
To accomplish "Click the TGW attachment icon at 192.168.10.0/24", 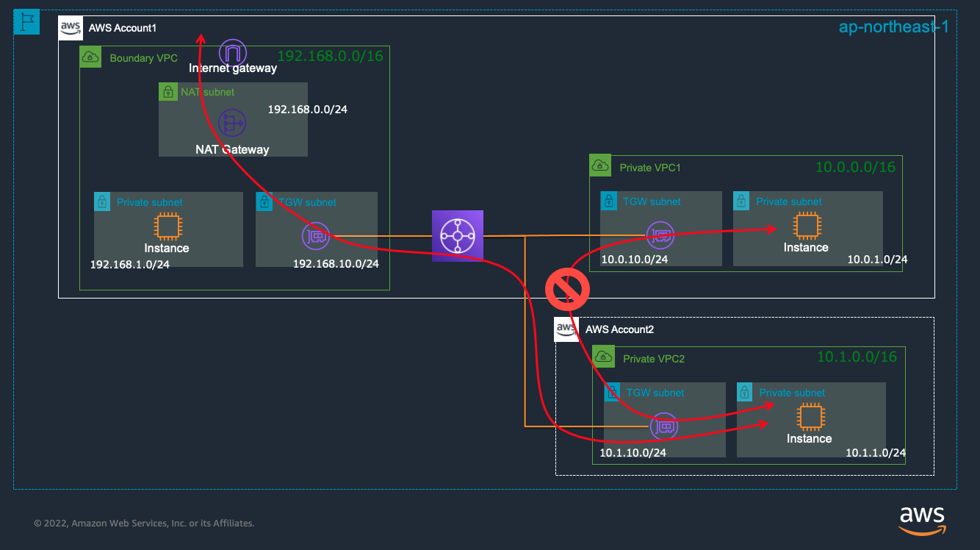I will point(316,236).
